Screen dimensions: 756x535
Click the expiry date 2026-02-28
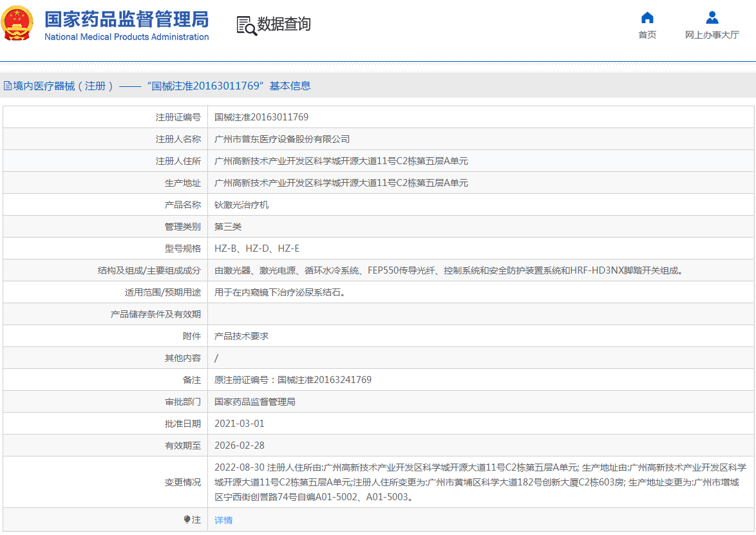239,446
